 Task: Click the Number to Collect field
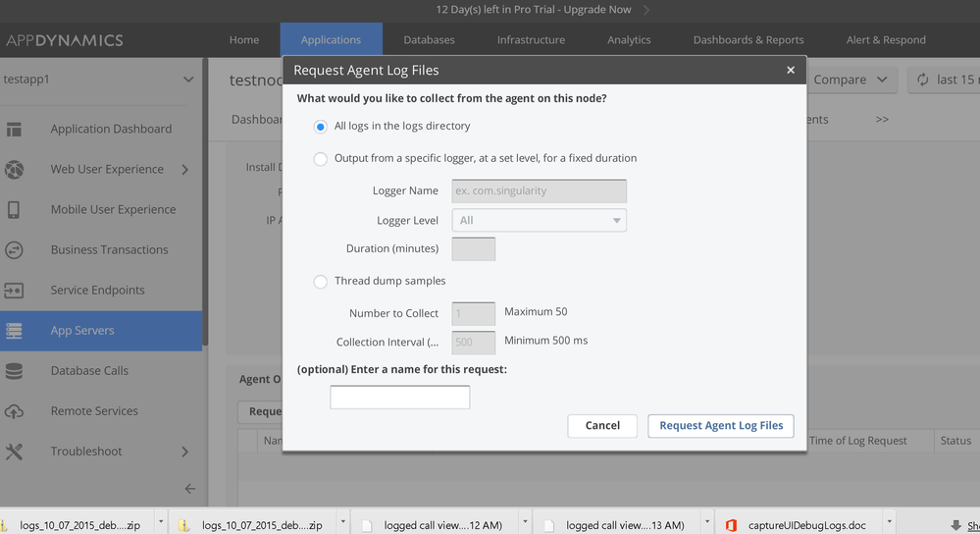click(x=474, y=313)
